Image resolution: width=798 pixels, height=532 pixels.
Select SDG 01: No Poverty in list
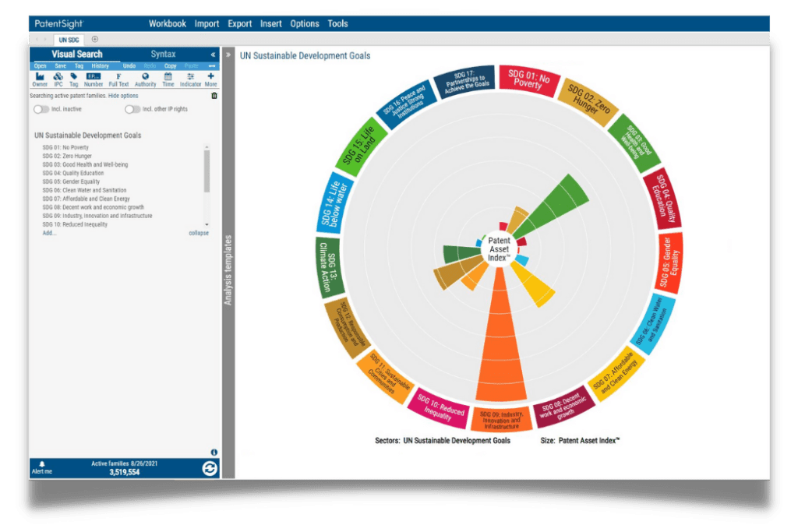pos(65,147)
